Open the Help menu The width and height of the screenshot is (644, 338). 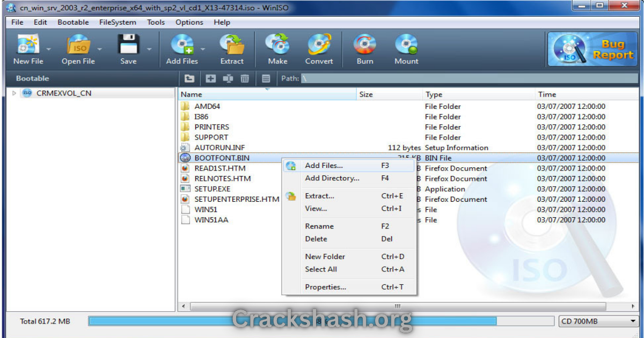tap(222, 22)
